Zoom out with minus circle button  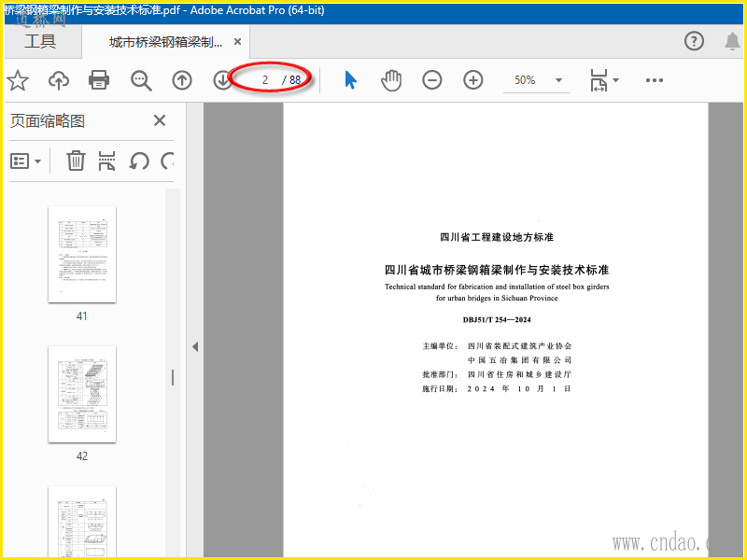tap(432, 80)
